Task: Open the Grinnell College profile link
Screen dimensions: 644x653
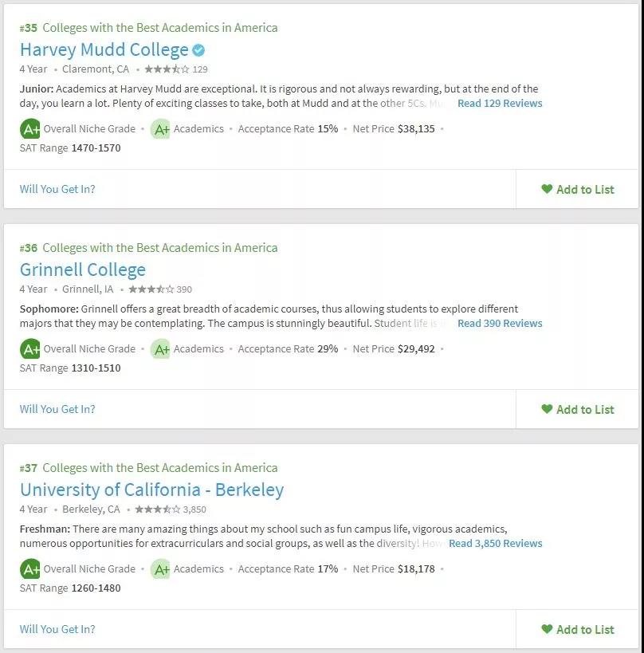Action: tap(83, 269)
